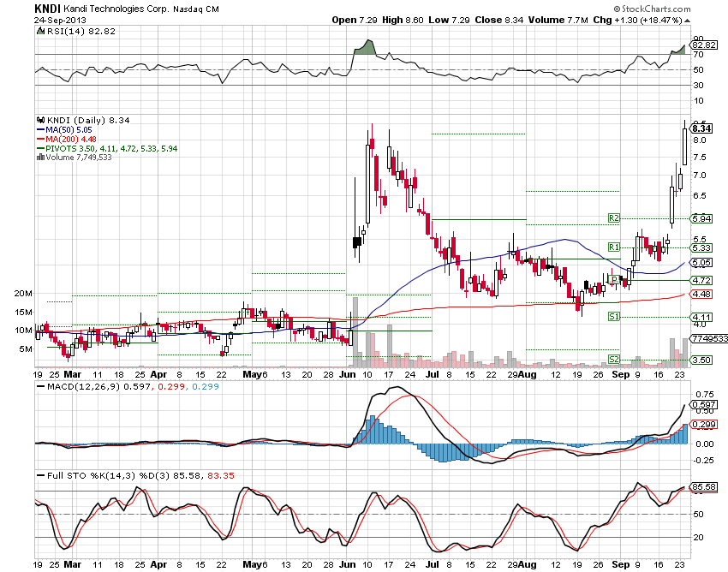Screen dimensions: 728x572
Task: Click the red MA(200) line swatch
Action: [41, 140]
